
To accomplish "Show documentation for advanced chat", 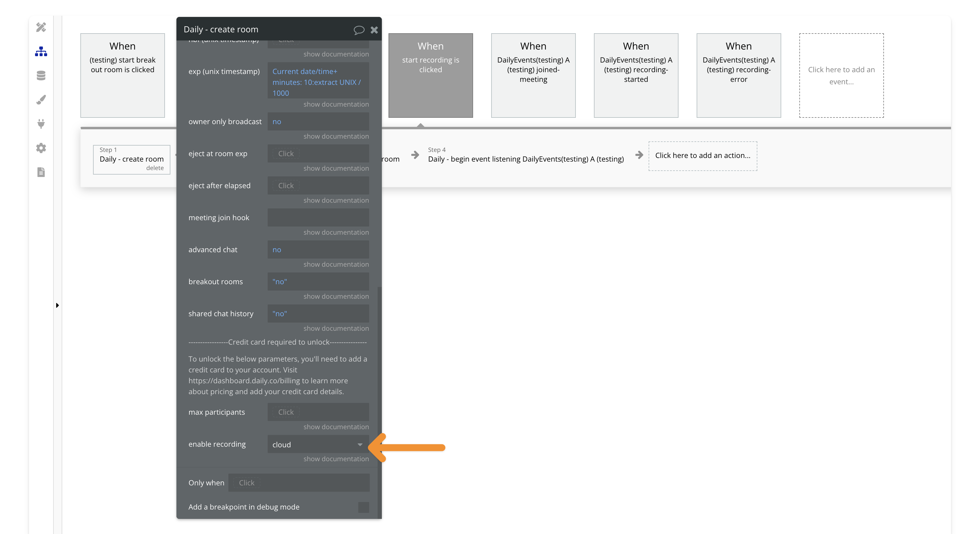I will coord(336,264).
